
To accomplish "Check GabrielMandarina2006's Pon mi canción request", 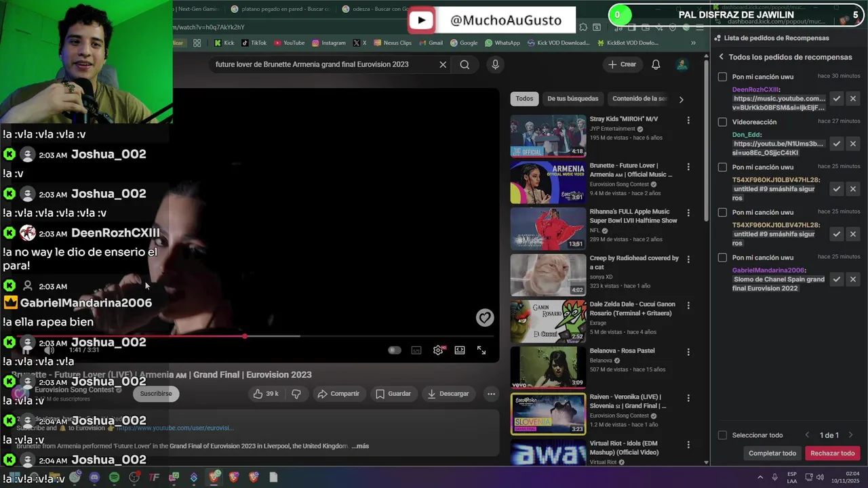I will [722, 258].
